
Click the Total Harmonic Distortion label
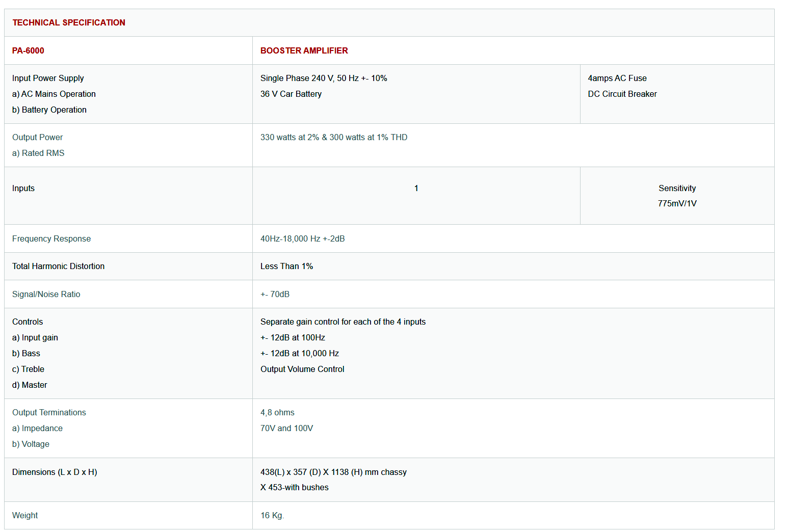tap(58, 266)
